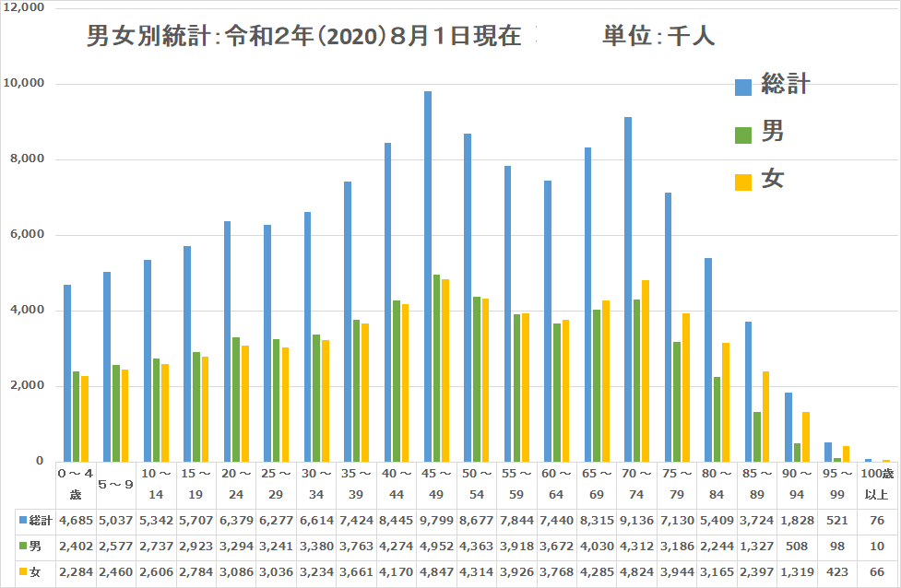Click the table cell with value 521
Screen dimensions: 901x588
[837, 520]
